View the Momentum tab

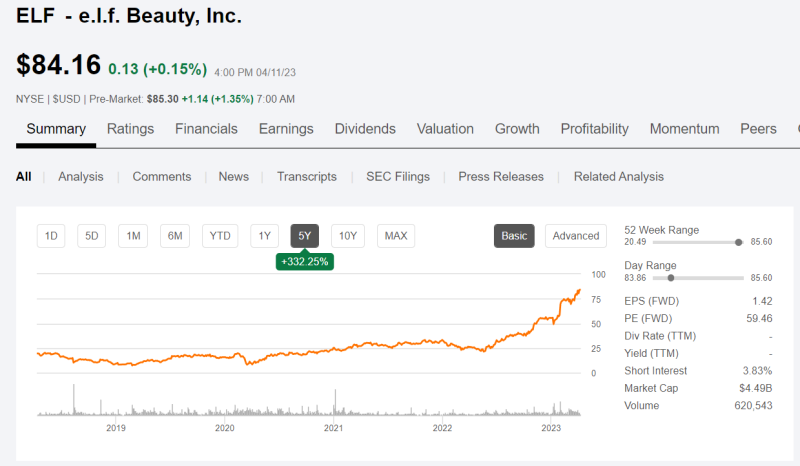click(684, 129)
